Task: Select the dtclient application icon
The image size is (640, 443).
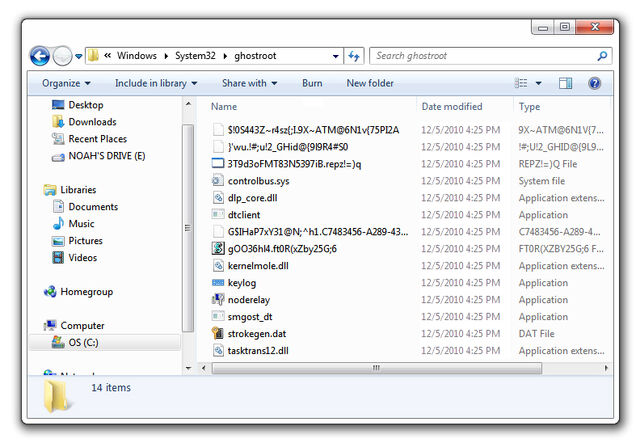Action: pos(218,214)
